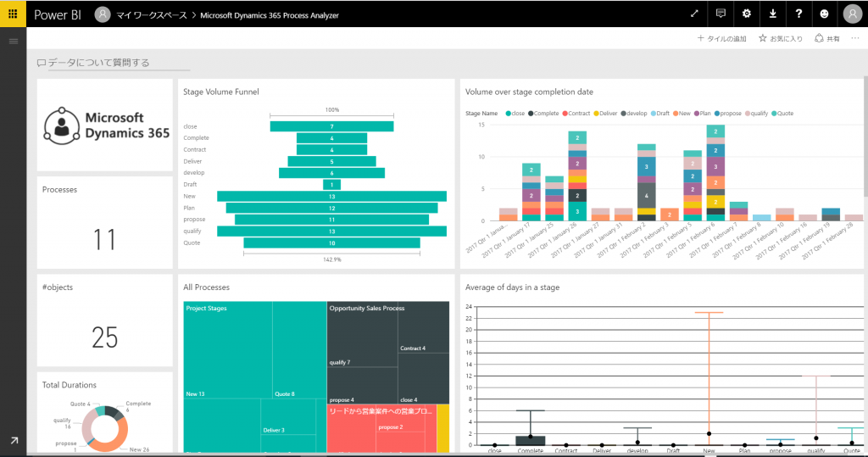Click the download arrow icon

coord(772,14)
